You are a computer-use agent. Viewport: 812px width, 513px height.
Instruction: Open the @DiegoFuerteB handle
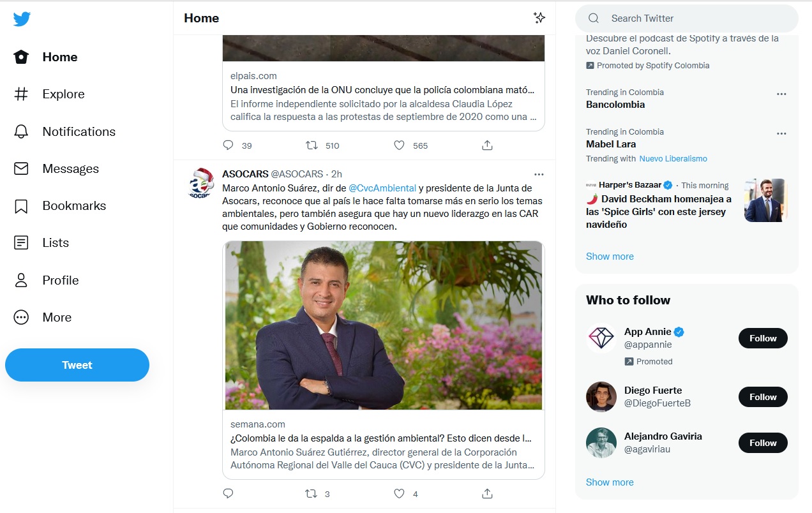(658, 403)
